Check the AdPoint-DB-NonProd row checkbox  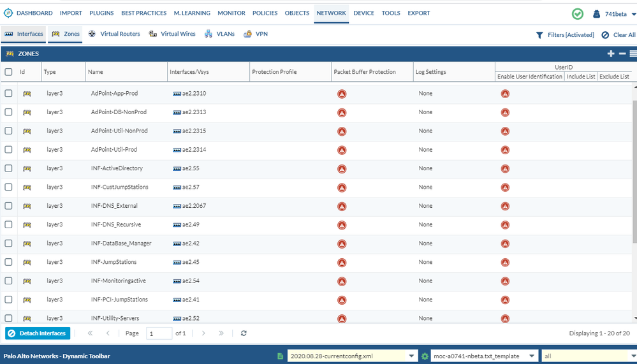(x=9, y=112)
